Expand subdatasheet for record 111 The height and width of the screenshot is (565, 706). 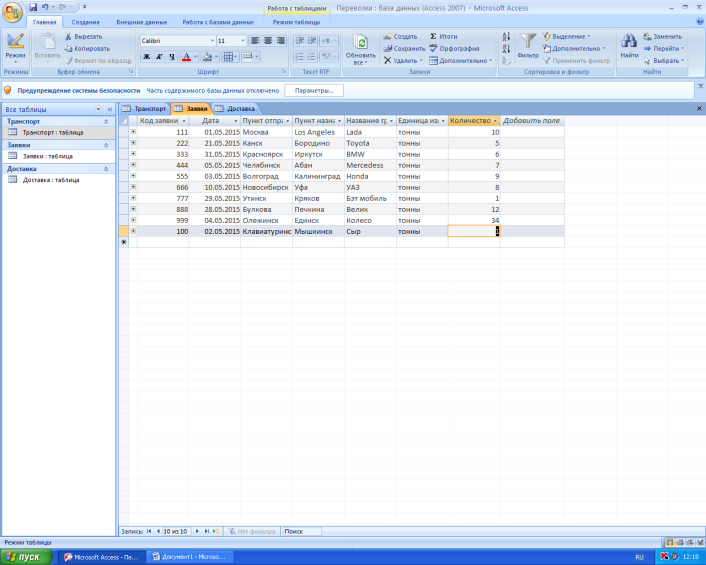pos(133,132)
